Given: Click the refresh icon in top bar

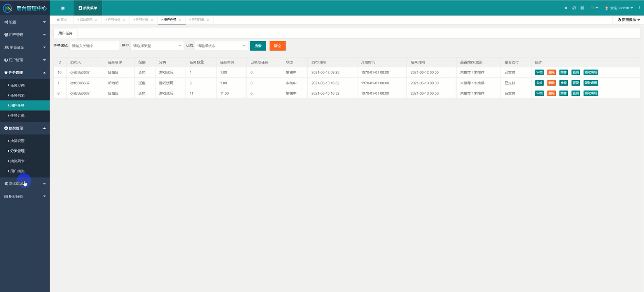Looking at the screenshot, I should (x=574, y=8).
